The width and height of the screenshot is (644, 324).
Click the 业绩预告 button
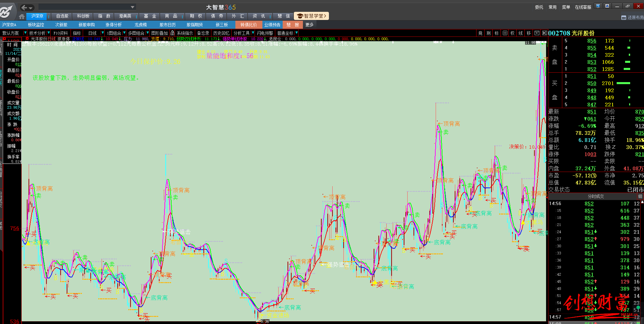(272, 25)
